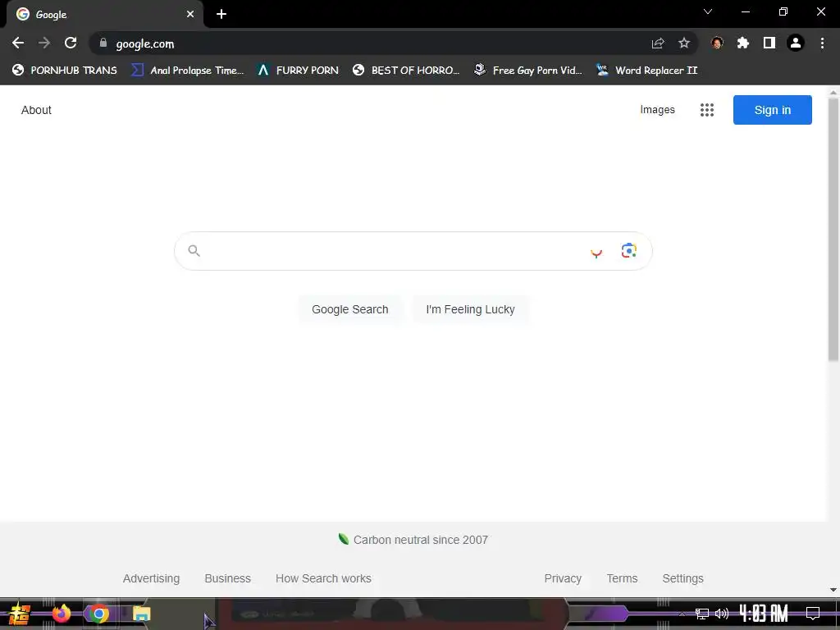The height and width of the screenshot is (630, 840).
Task: Switch to Chrome taskbar icon
Action: (98, 614)
